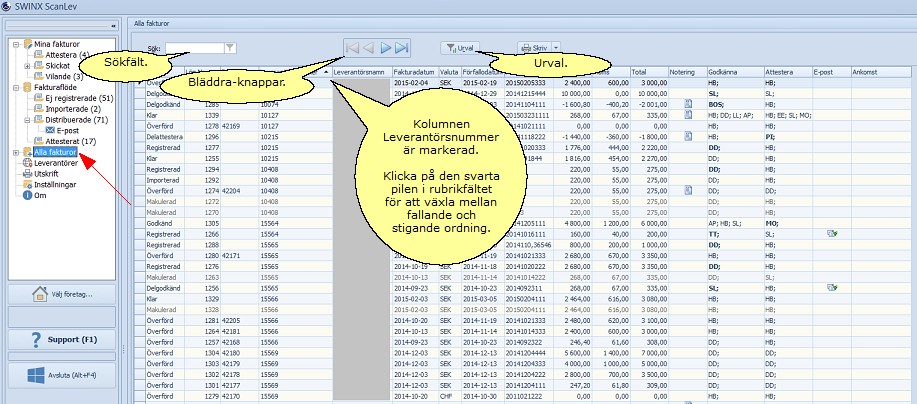The image size is (917, 404).
Task: Click the total 7 000,00 cell
Action: point(649,353)
